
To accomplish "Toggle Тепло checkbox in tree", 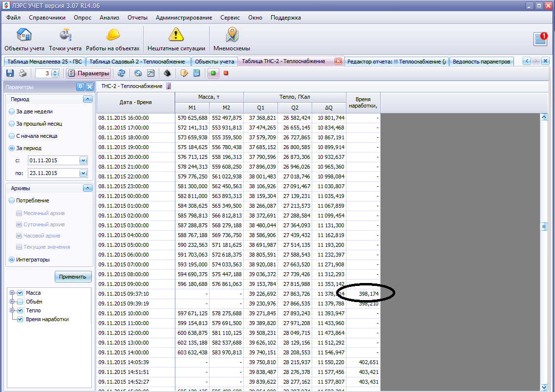I will click(x=20, y=310).
